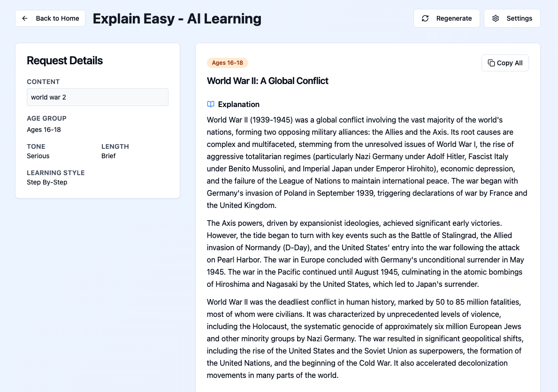Click the copy icon on Copy All
This screenshot has height=392, width=558.
click(491, 62)
